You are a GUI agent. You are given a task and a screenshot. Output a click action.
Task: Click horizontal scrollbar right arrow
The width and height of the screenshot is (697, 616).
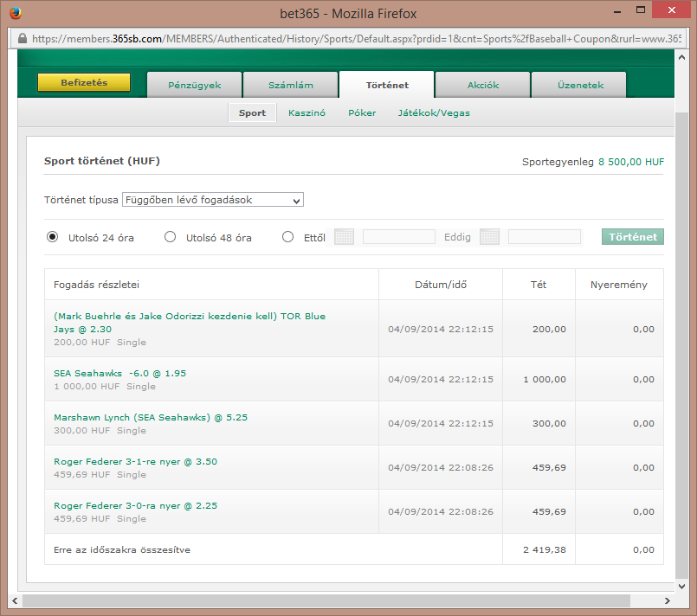point(668,601)
